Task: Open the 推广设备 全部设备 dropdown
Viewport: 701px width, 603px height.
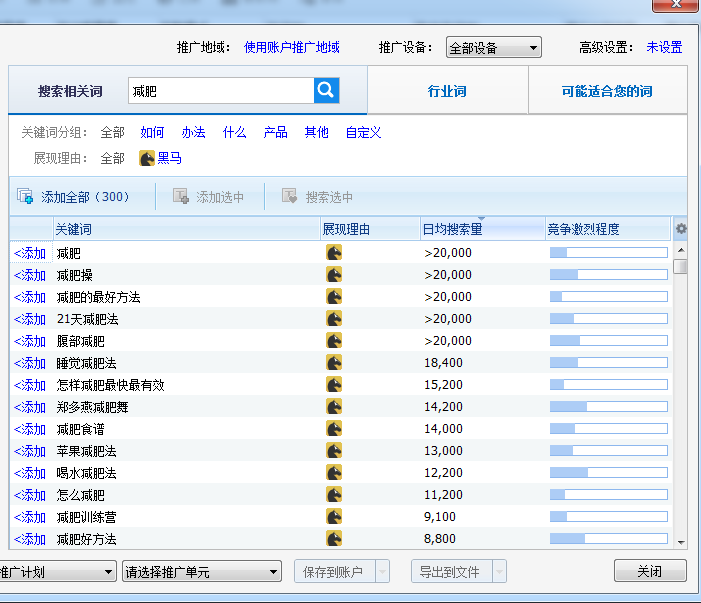Action: click(493, 48)
